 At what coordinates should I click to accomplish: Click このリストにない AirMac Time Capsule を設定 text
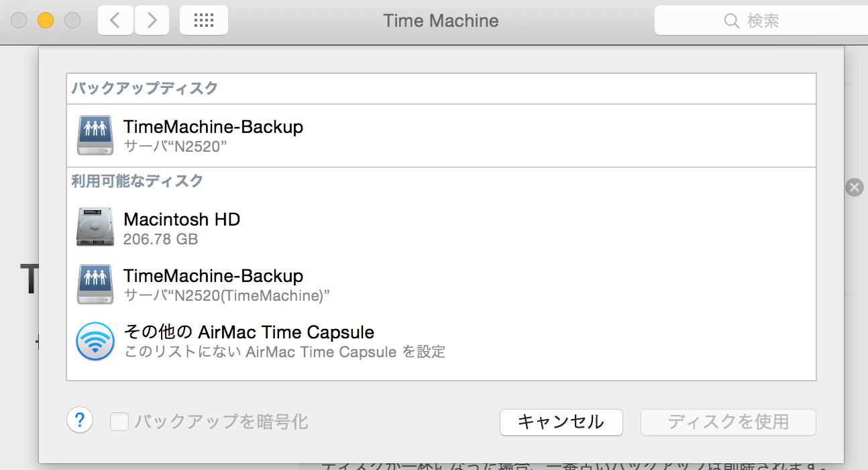pyautogui.click(x=284, y=352)
